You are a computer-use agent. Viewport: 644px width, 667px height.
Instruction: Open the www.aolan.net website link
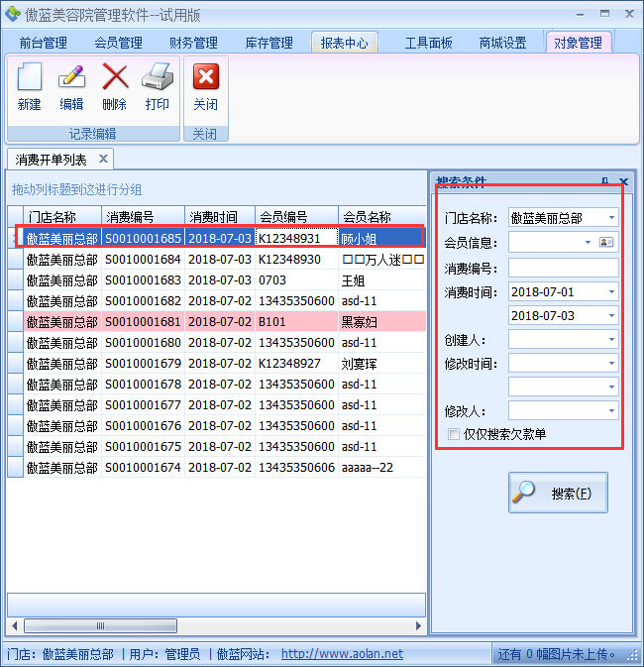tap(342, 654)
